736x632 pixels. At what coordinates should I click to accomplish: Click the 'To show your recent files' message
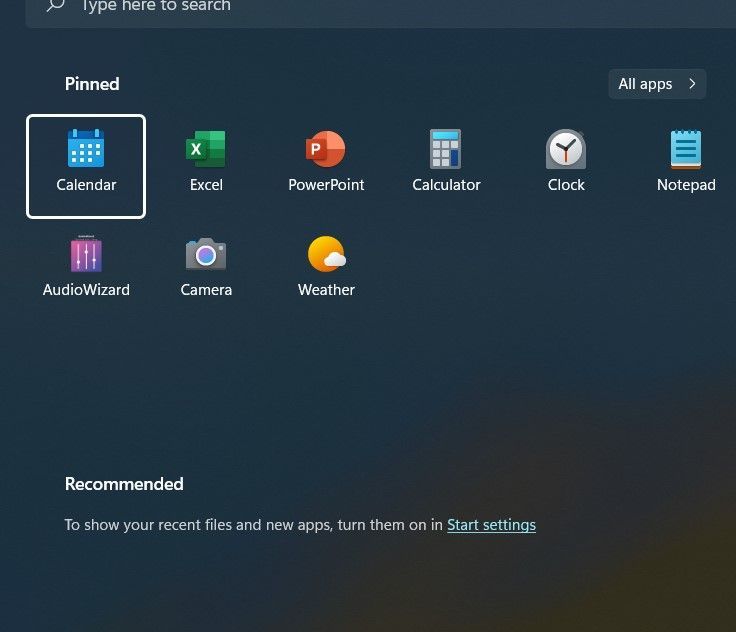(x=300, y=524)
